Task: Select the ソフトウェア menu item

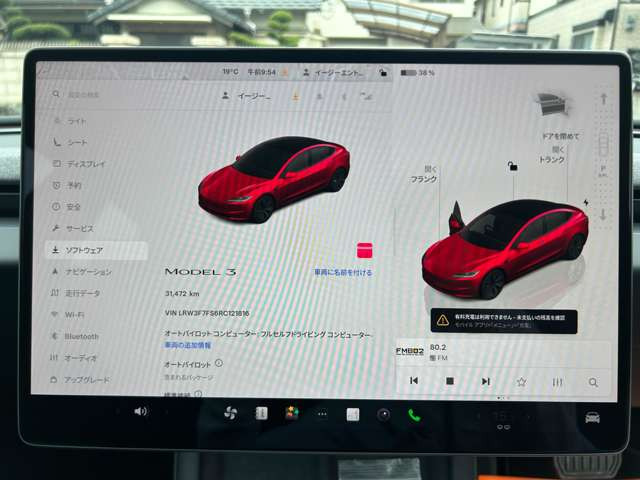Action: [96, 250]
